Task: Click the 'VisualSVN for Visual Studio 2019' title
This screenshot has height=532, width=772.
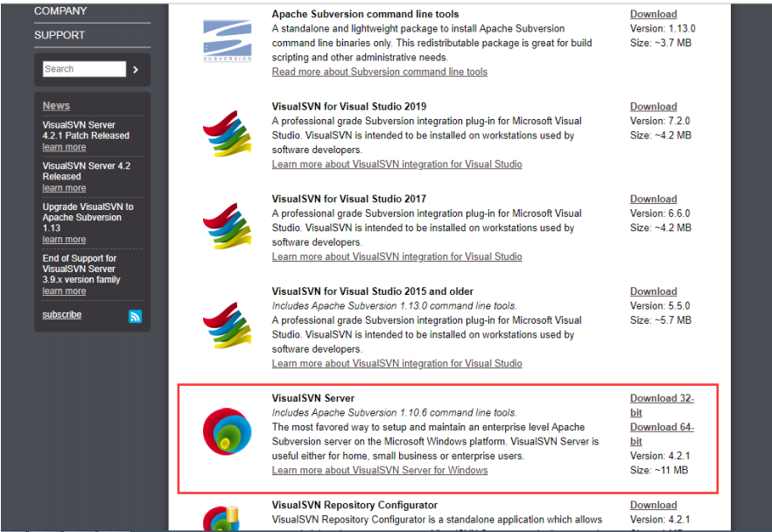Action: coord(349,107)
